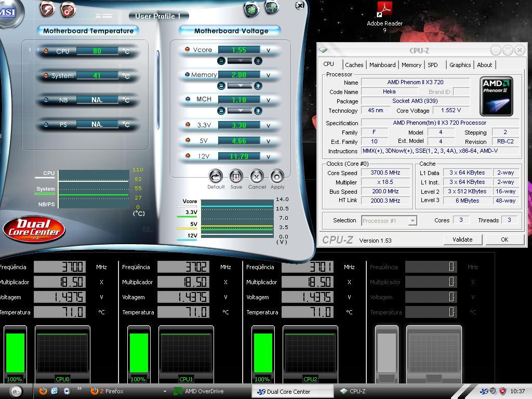This screenshot has height=399, width=532.
Task: Decrease MCH voltage with its minus button
Action: click(221, 111)
